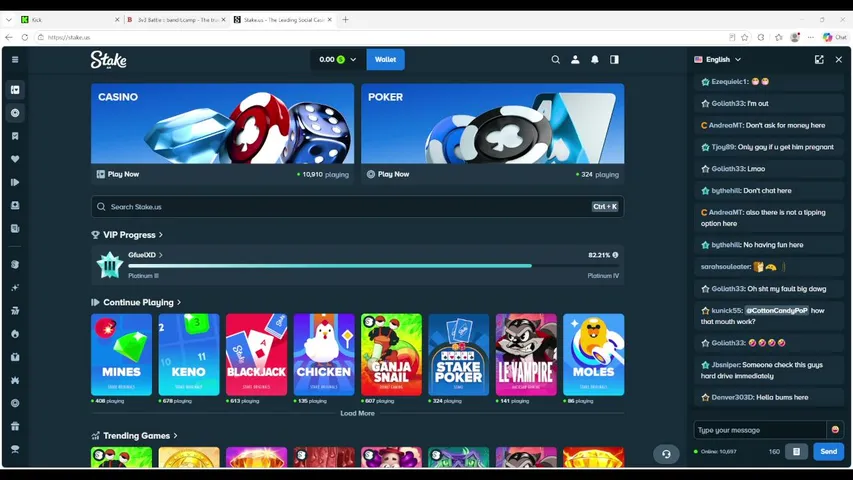
Task: Pop out the chat window
Action: pyautogui.click(x=819, y=59)
